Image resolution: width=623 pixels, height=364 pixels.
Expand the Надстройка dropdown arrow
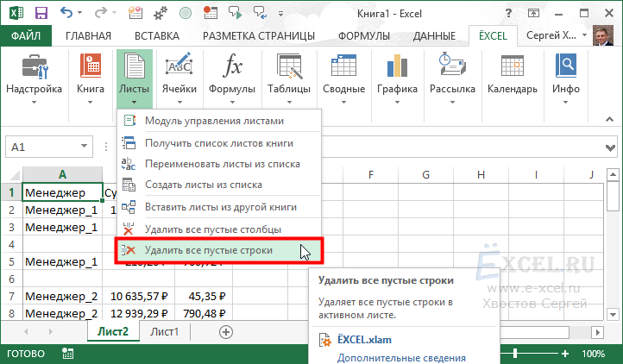(x=35, y=102)
